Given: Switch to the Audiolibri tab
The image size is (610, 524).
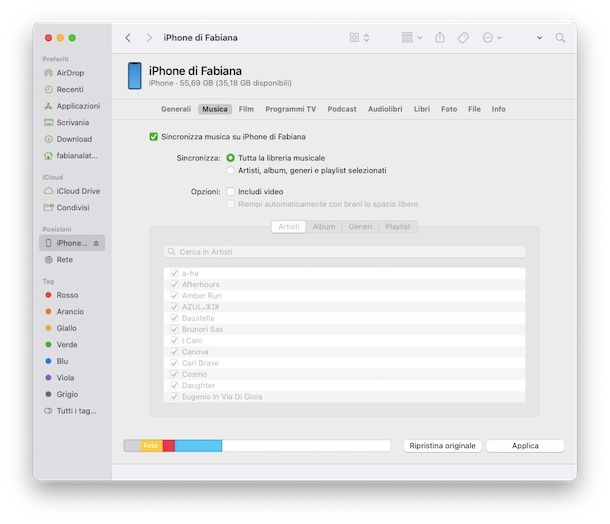Looking at the screenshot, I should [x=385, y=109].
